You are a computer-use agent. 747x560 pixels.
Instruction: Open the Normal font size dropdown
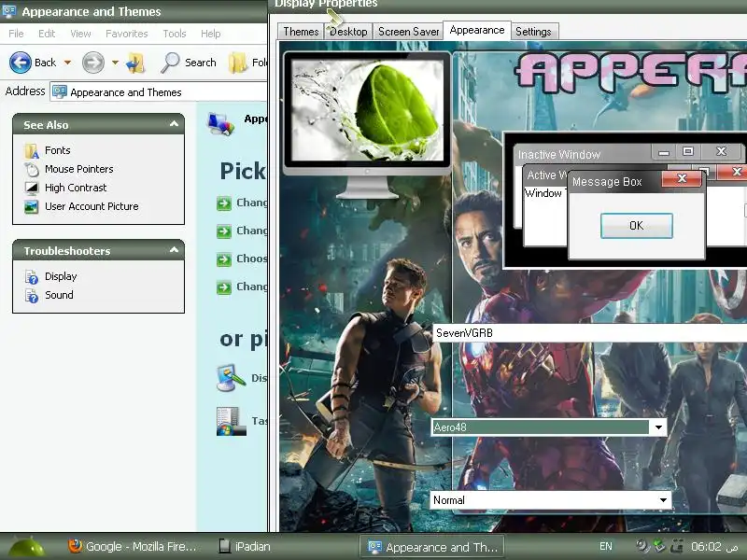663,500
